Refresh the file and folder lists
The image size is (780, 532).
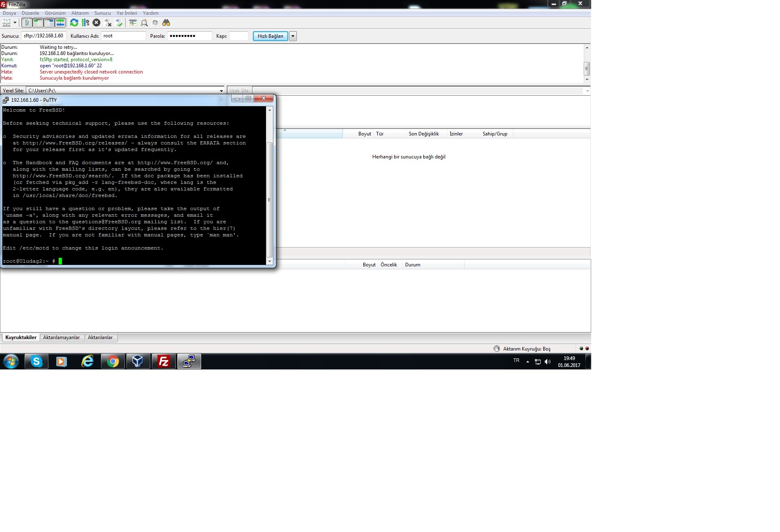coord(74,23)
